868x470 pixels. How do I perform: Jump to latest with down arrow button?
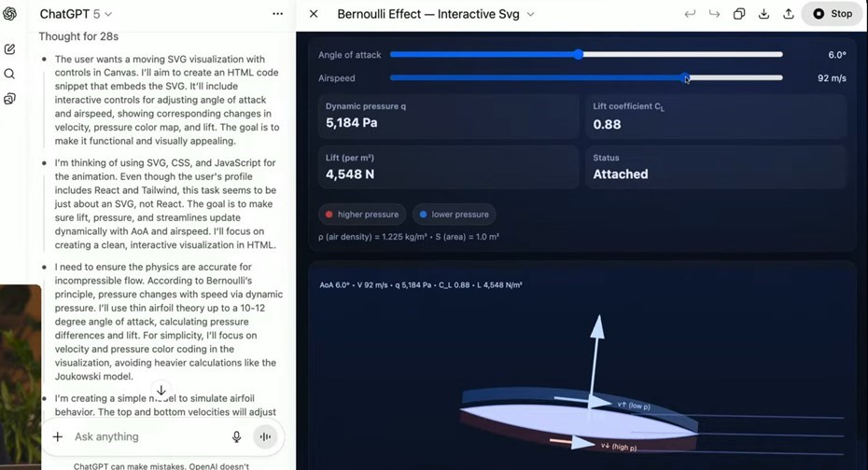[161, 391]
